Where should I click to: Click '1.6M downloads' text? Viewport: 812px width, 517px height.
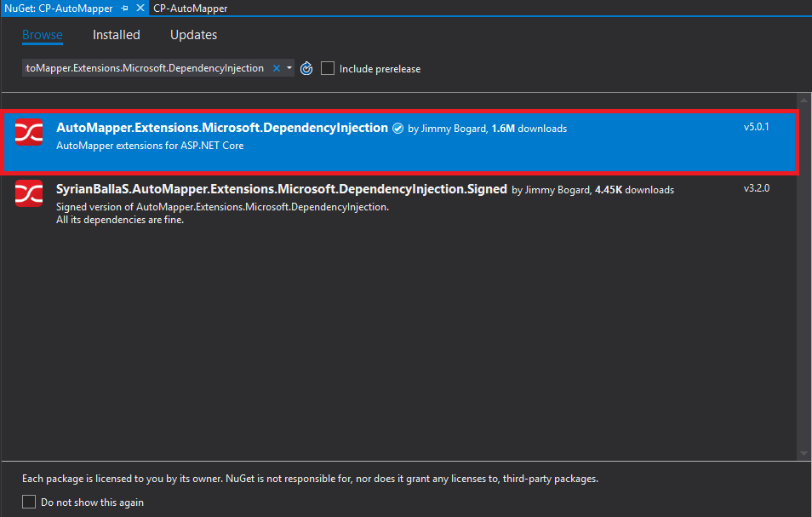click(x=529, y=129)
